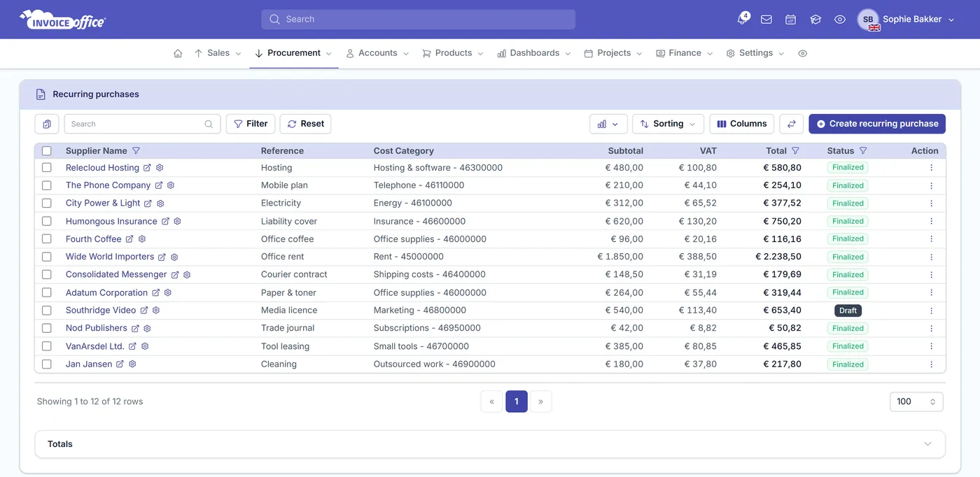Click the copy icon left of search
This screenshot has height=477, width=980.
46,124
